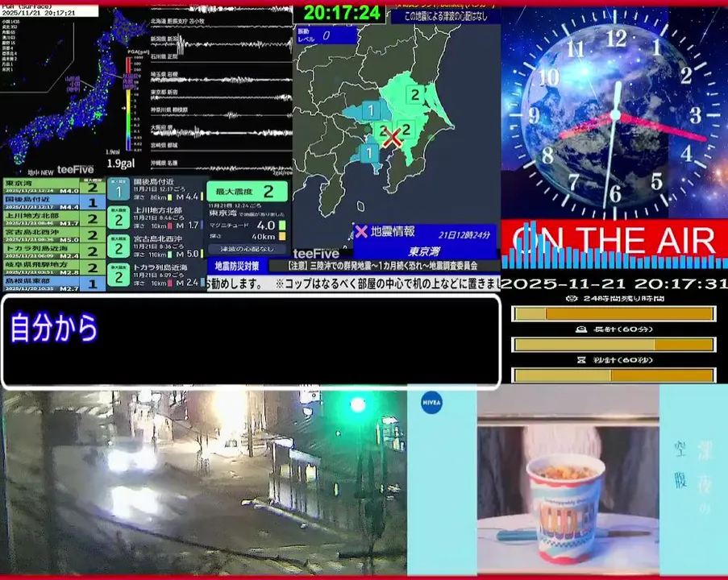The width and height of the screenshot is (728, 580).
Task: Click intensity 2 badge of 宮古島北西沖 8:36 card
Action: [119, 247]
